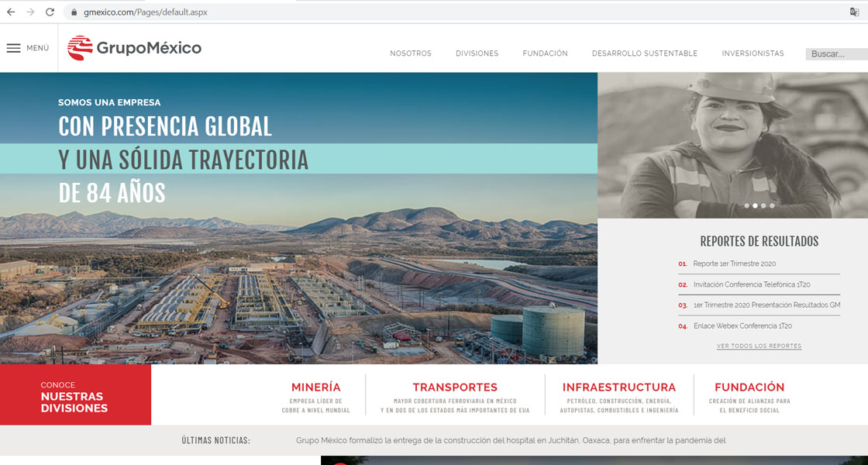Open FUNDACIÓN in the top navigation bar

coord(546,53)
